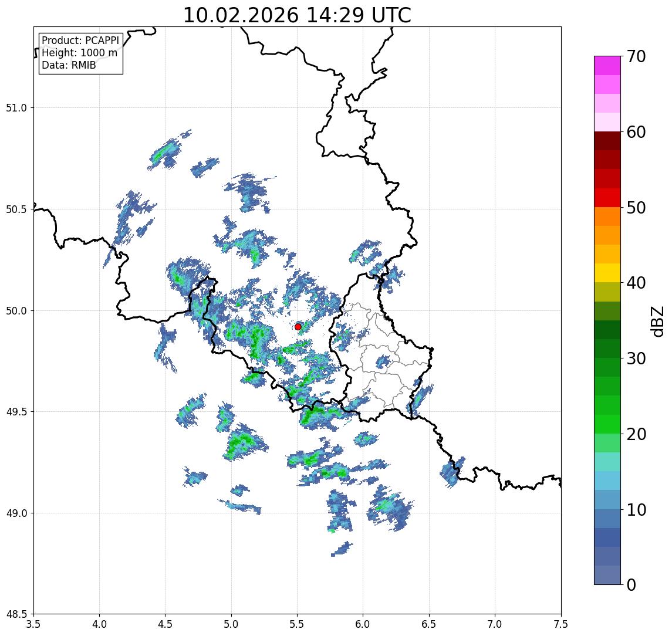Image resolution: width=672 pixels, height=636 pixels.
Task: Click the title "10.02.2026 14:29 UTC"
Action: pos(297,15)
